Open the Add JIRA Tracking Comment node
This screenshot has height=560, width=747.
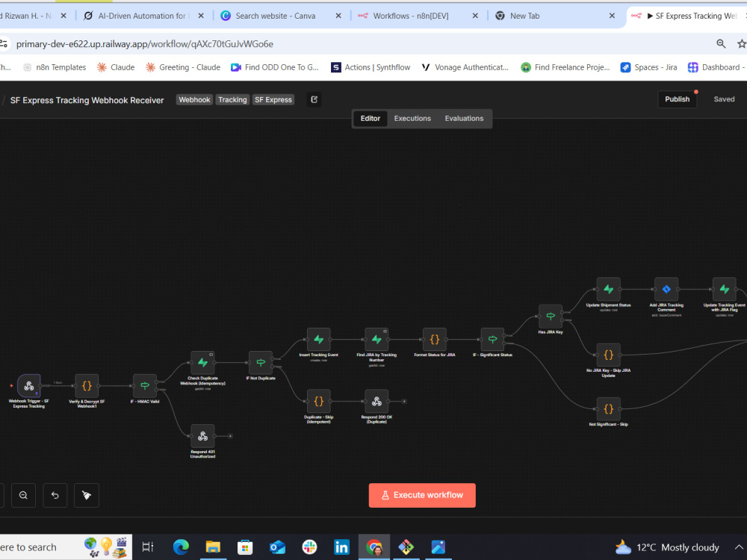coord(666,289)
